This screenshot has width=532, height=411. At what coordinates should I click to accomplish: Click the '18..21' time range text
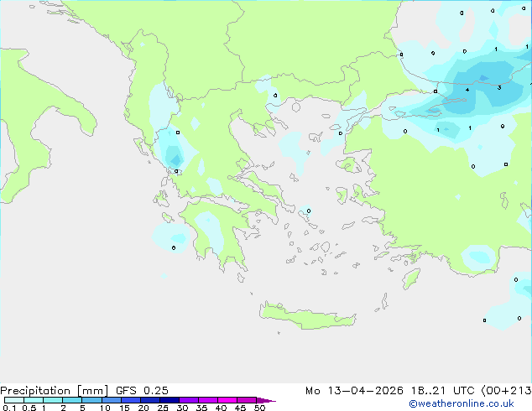pyautogui.click(x=428, y=391)
